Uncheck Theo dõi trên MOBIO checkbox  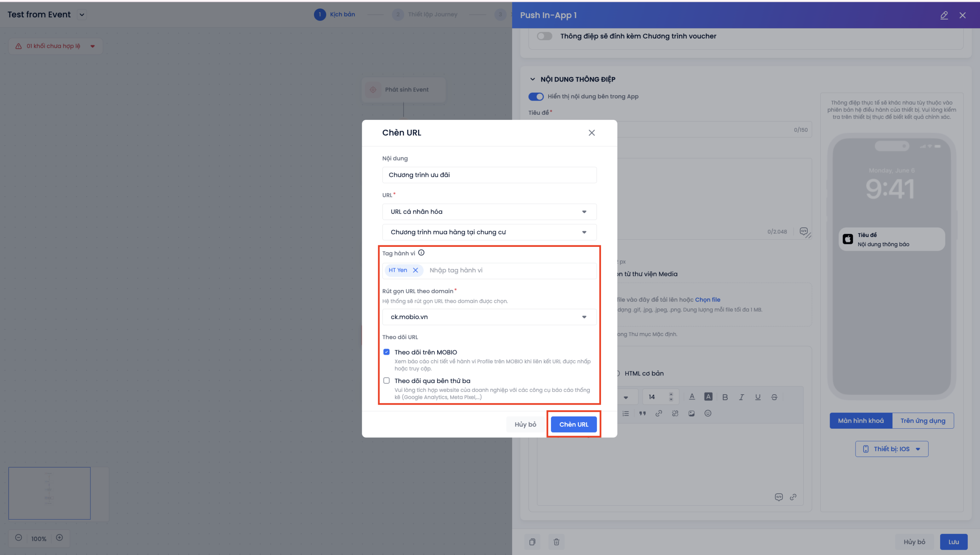(x=387, y=352)
